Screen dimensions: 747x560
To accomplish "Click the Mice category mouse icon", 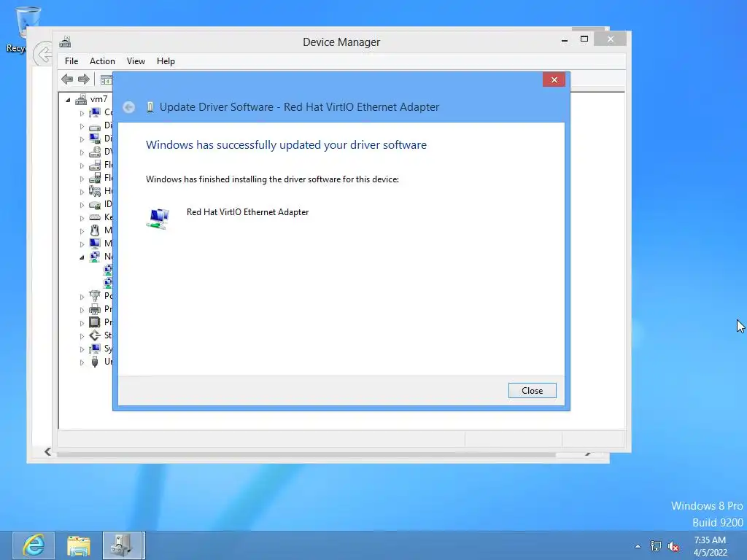I will pyautogui.click(x=95, y=230).
